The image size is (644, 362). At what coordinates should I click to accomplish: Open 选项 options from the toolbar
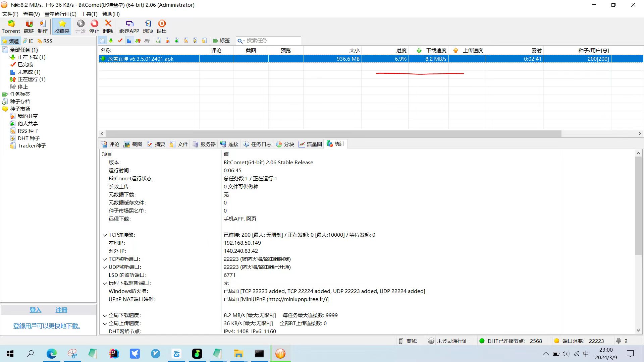[148, 26]
